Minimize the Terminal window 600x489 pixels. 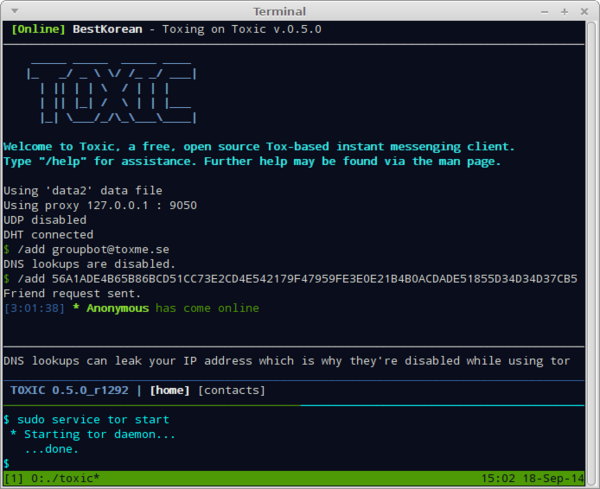[545, 12]
